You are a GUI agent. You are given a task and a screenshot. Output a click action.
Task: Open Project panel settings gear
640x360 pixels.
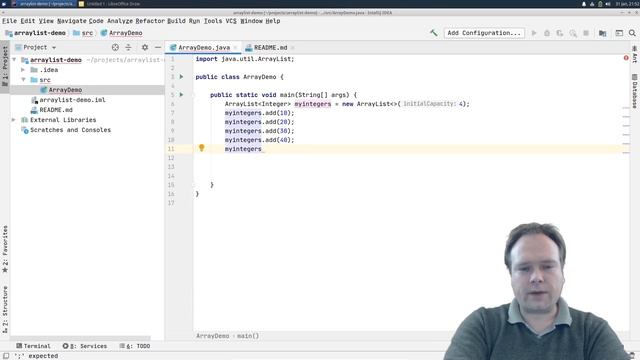[145, 47]
